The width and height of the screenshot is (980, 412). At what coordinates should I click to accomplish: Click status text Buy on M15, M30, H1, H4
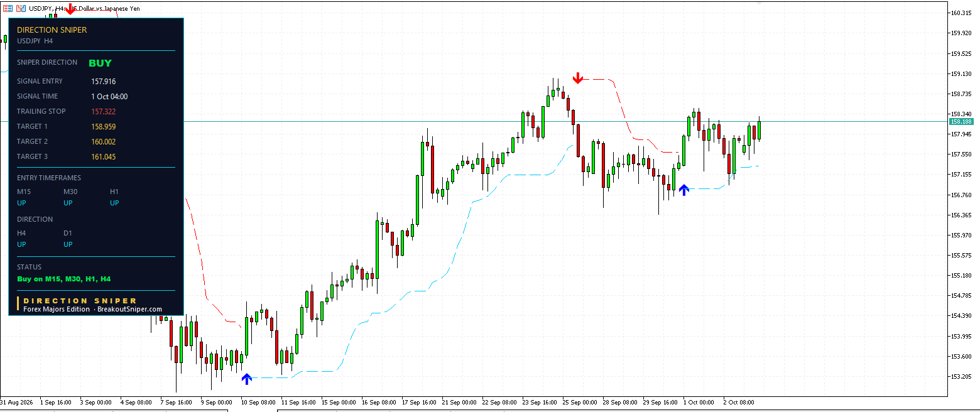point(64,279)
